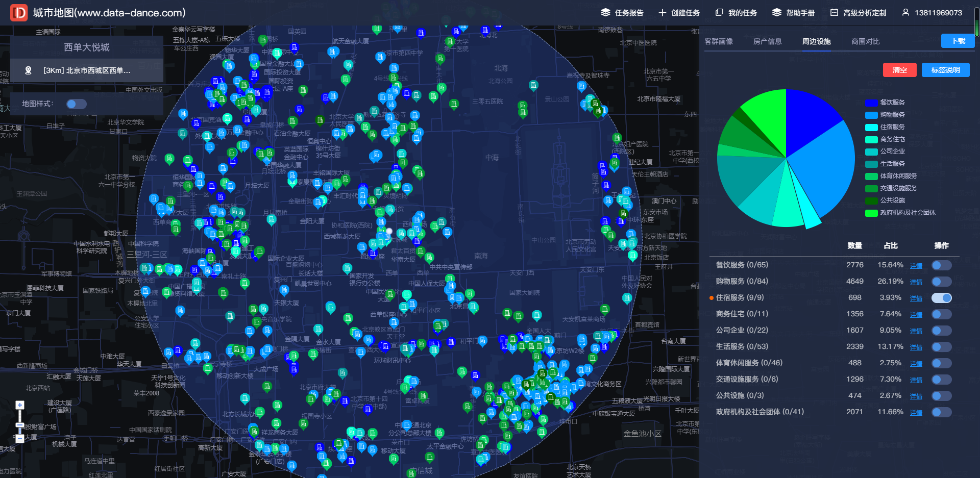980x478 pixels.
Task: Toggle the 政府机构及社会团体 layer switch
Action: click(x=941, y=412)
